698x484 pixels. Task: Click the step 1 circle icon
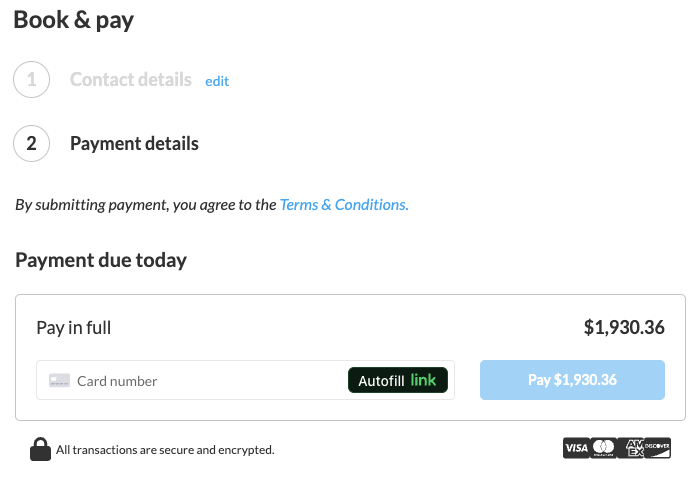[x=32, y=80]
